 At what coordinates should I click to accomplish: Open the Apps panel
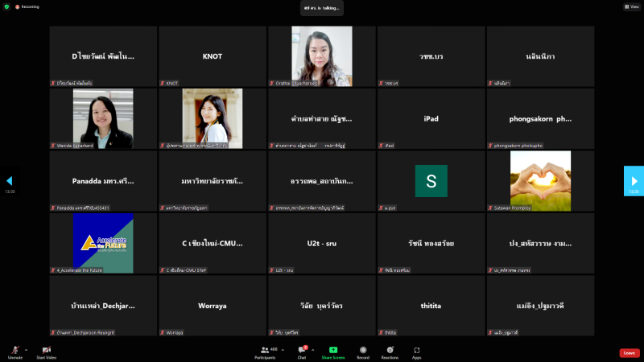(417, 352)
